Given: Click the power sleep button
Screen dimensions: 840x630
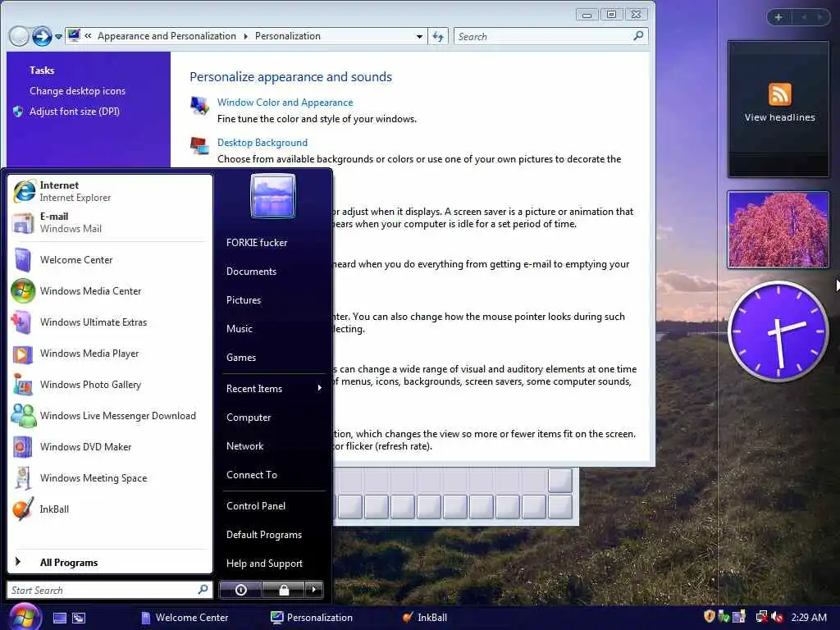Looking at the screenshot, I should (x=240, y=590).
